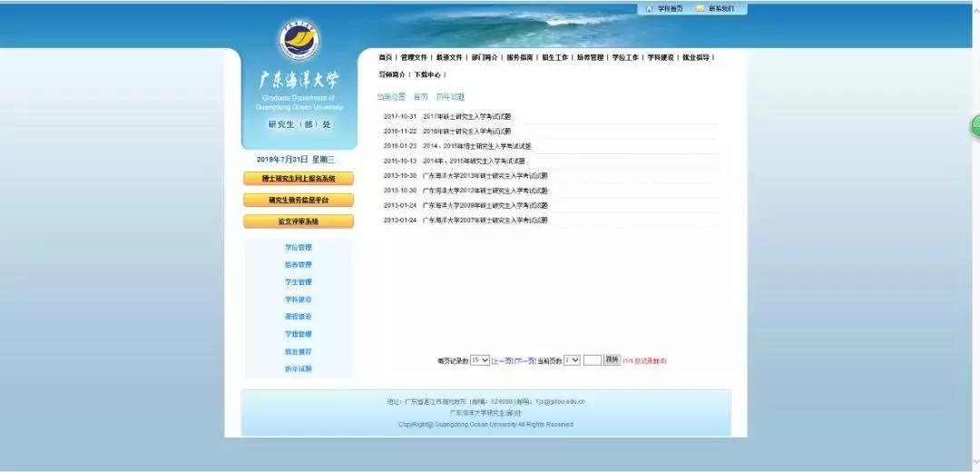
Task: Click the 研究生教务信息平台 button
Action: (x=299, y=200)
